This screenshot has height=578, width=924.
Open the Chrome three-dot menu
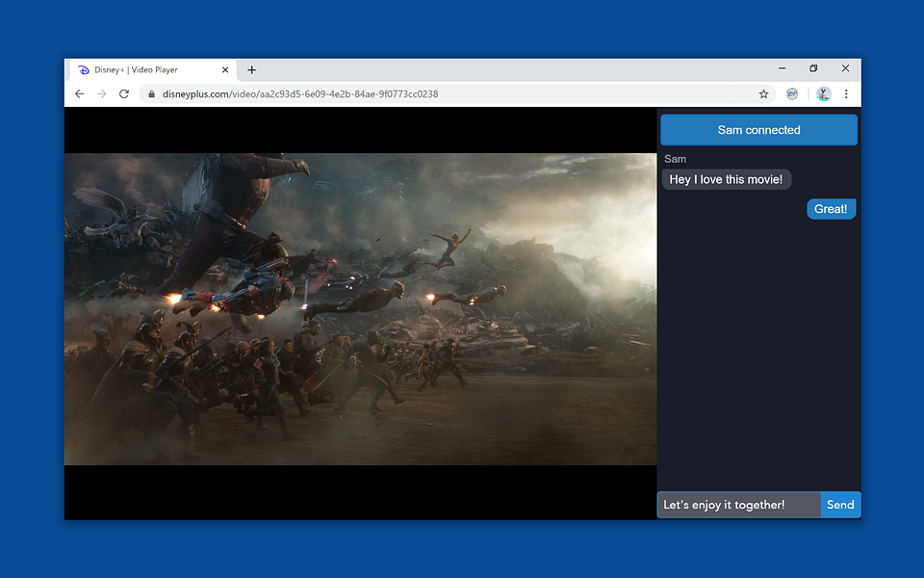(846, 94)
